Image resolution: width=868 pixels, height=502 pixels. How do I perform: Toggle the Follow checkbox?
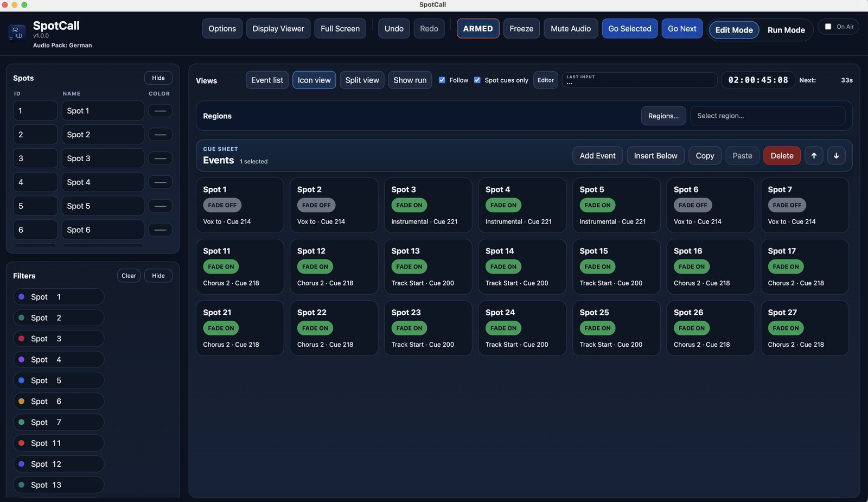(442, 80)
